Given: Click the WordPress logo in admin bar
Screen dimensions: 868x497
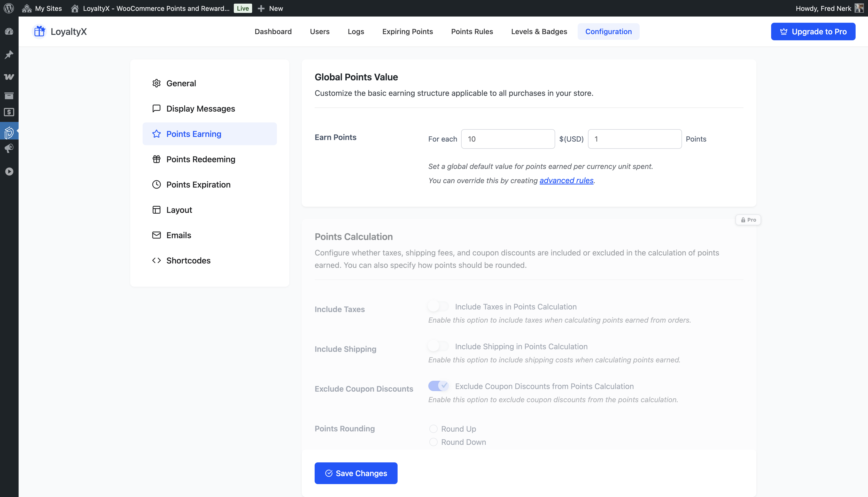Looking at the screenshot, I should (9, 8).
